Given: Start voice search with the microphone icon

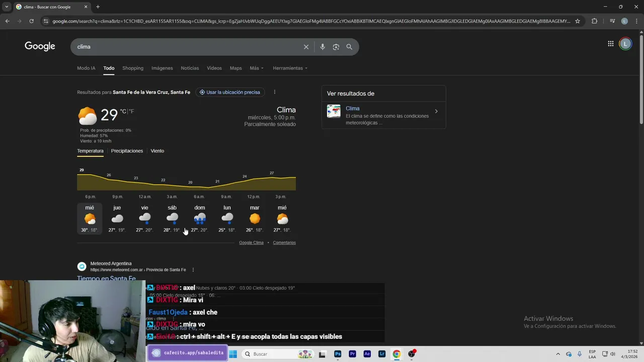Looking at the screenshot, I should click(323, 47).
